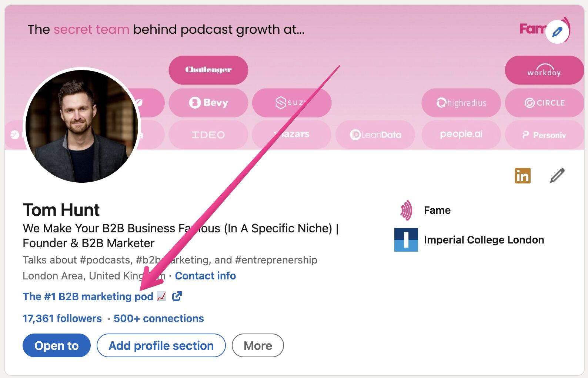
Task: Click the Fame company logo icon
Action: pos(406,210)
